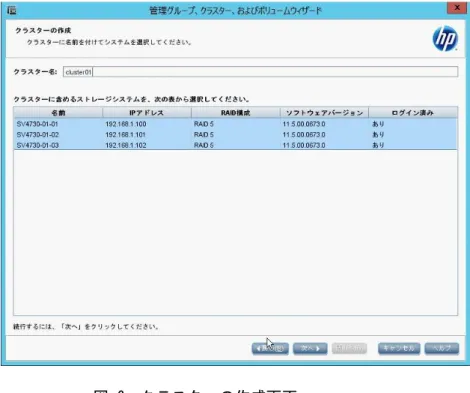This screenshot has width=470, height=393.
Task: Select storage system SV4730-01-01
Action: [37, 124]
